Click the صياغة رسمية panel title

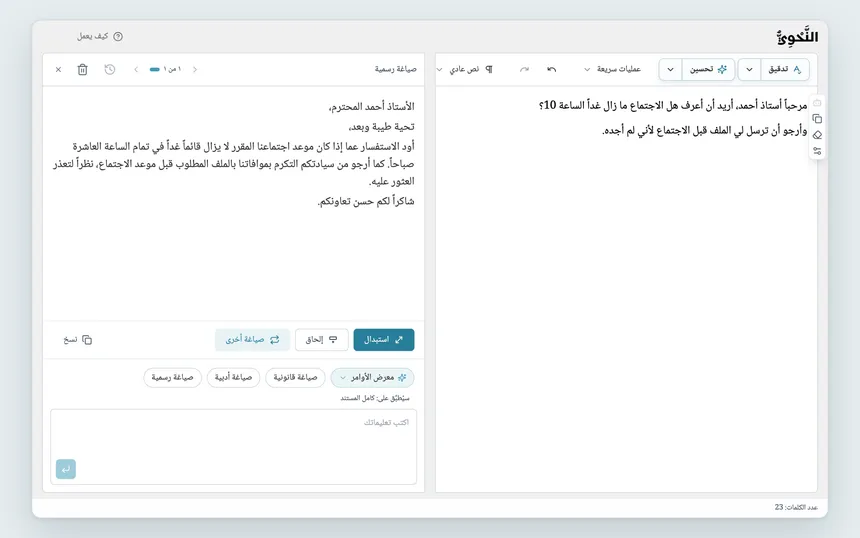(395, 69)
